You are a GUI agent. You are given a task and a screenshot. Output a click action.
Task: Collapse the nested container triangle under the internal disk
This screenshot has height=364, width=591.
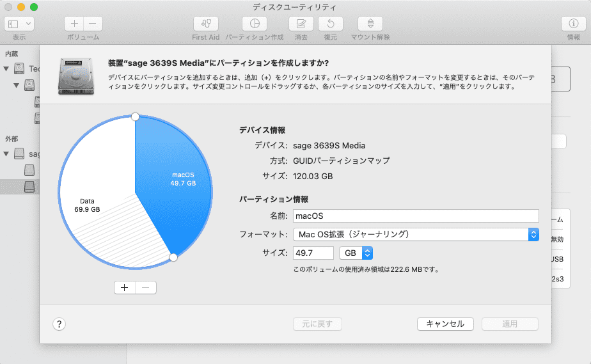pos(16,85)
